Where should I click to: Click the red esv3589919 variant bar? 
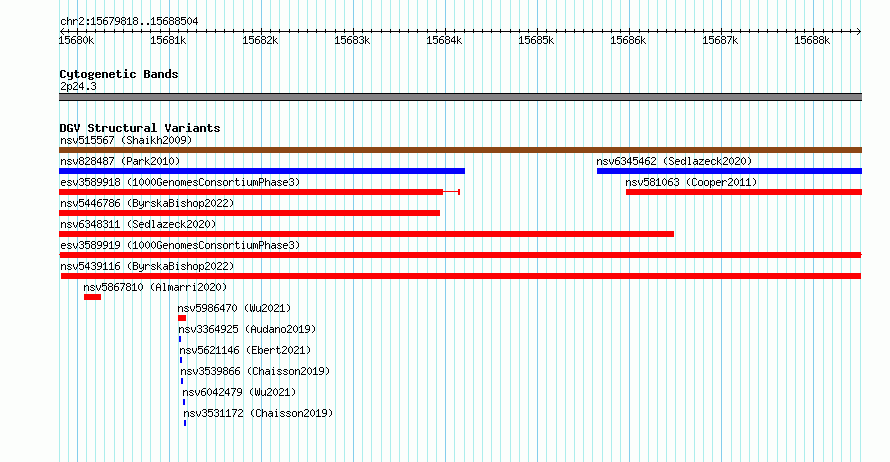(x=460, y=255)
